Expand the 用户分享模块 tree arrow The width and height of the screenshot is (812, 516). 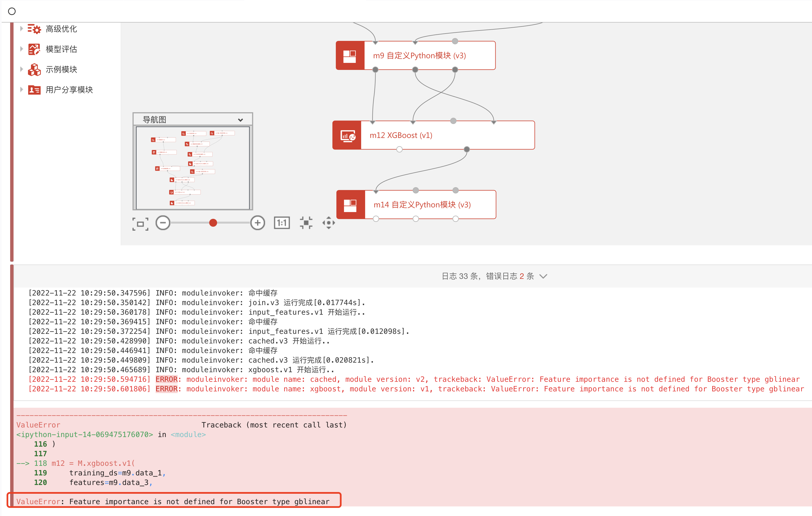point(21,89)
